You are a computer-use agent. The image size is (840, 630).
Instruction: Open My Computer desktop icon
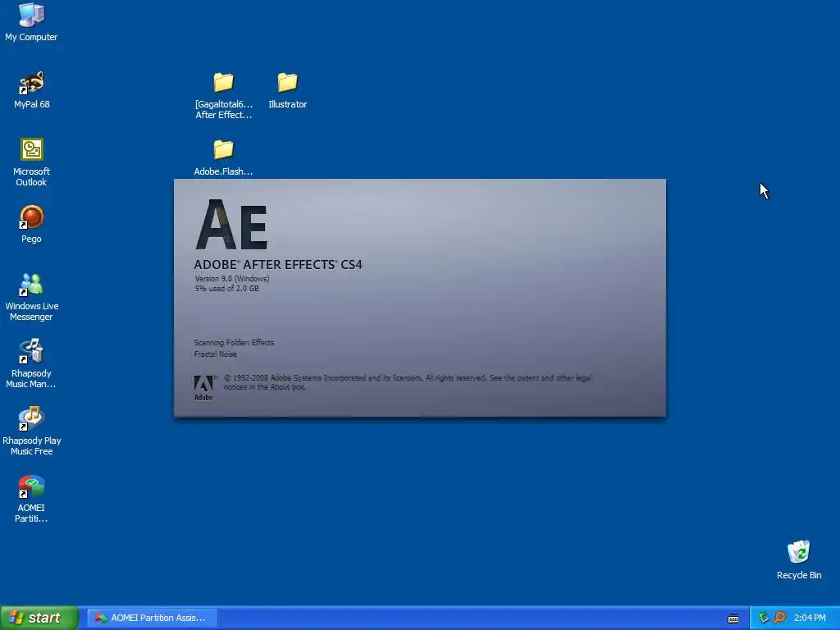tap(31, 21)
